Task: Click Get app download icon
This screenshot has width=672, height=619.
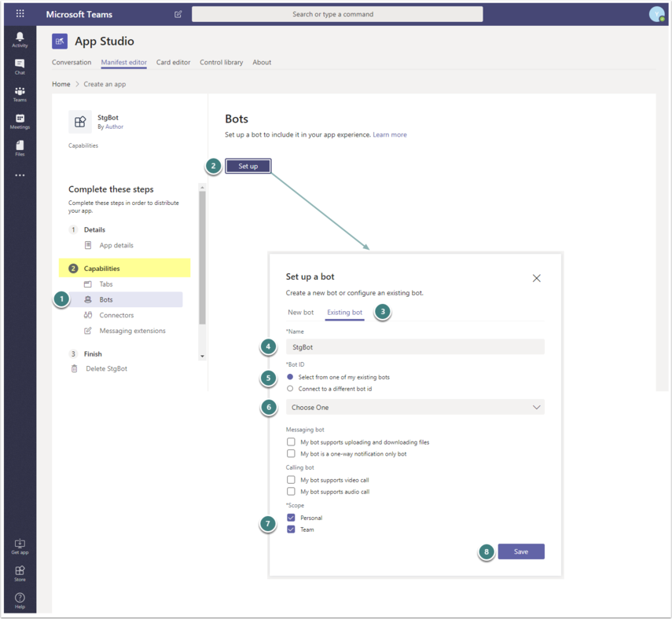Action: tap(20, 547)
